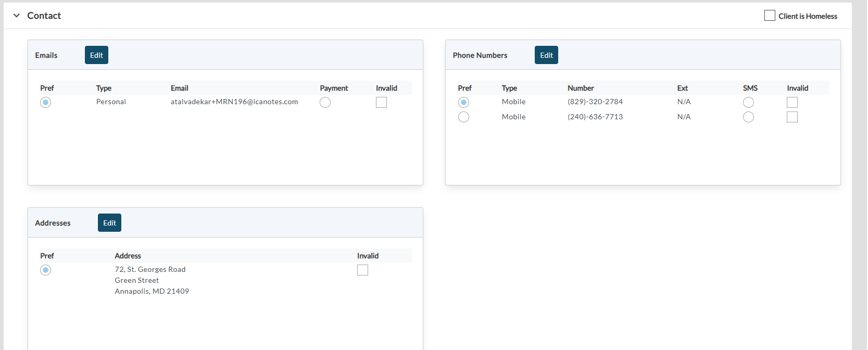Click Edit button for Emails
Image resolution: width=868 pixels, height=350 pixels.
coord(96,55)
